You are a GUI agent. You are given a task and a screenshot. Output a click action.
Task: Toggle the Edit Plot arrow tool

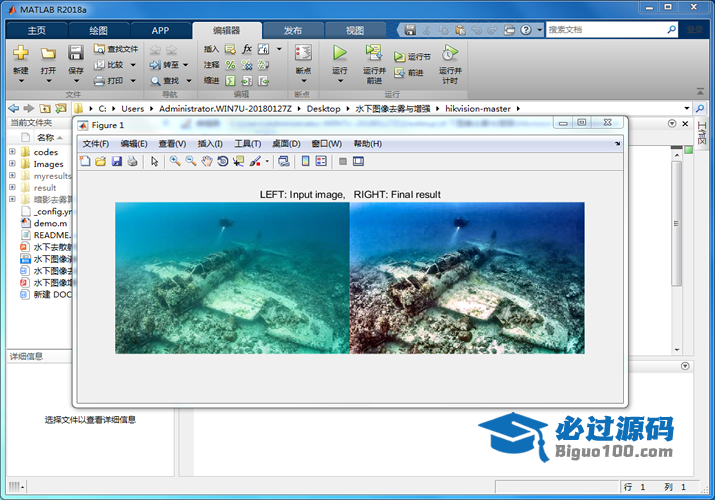pyautogui.click(x=154, y=161)
